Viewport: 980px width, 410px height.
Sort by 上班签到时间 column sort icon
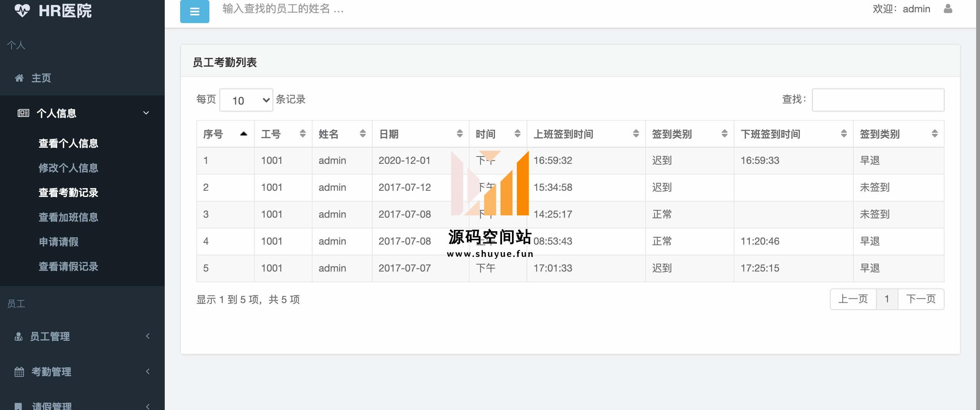pos(636,134)
